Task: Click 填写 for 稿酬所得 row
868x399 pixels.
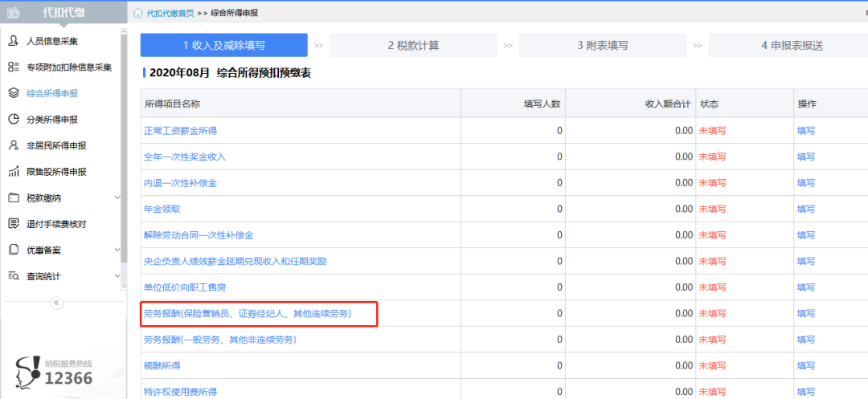Action: coord(806,366)
